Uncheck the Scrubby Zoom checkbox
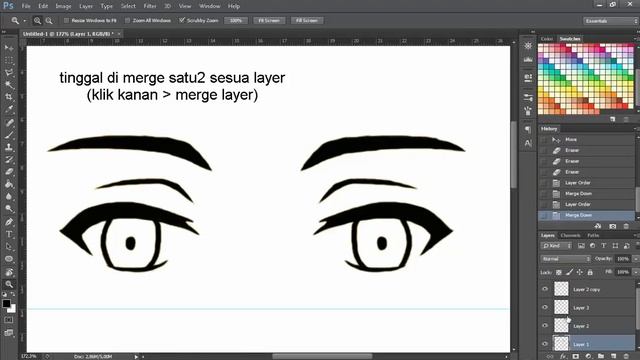 [x=182, y=20]
